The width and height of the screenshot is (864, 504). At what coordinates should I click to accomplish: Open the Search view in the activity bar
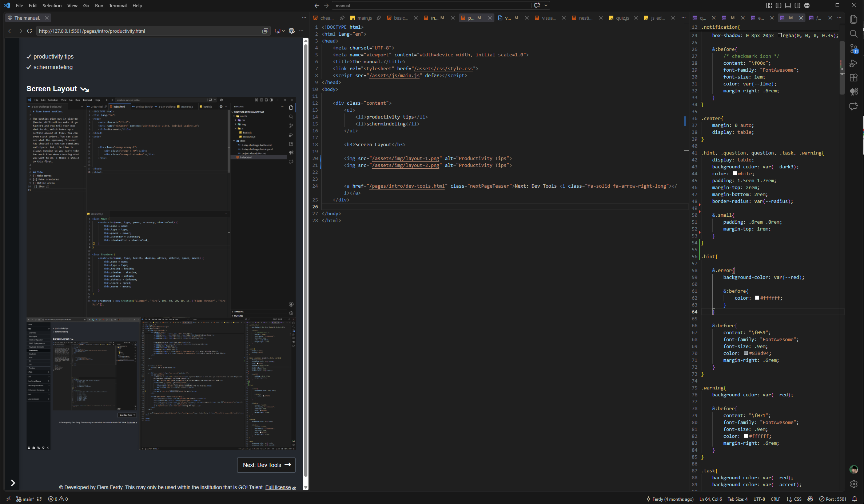point(853,34)
